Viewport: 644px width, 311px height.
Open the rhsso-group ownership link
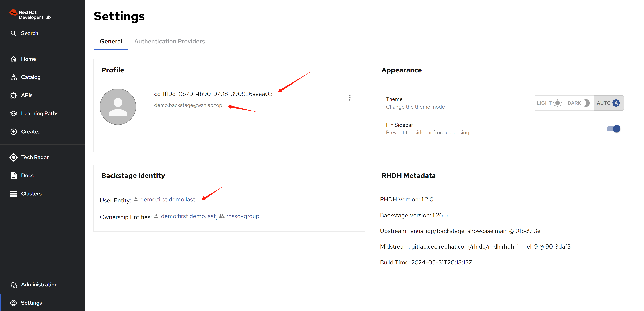click(x=242, y=216)
